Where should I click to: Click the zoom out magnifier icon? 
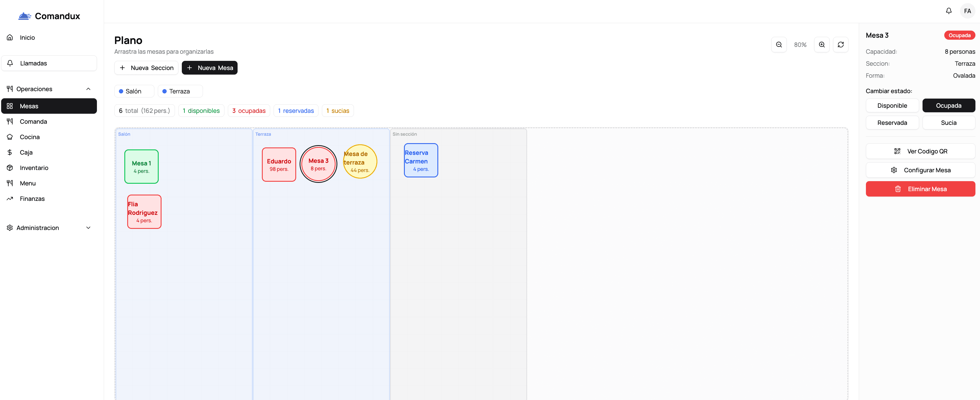[x=779, y=45]
